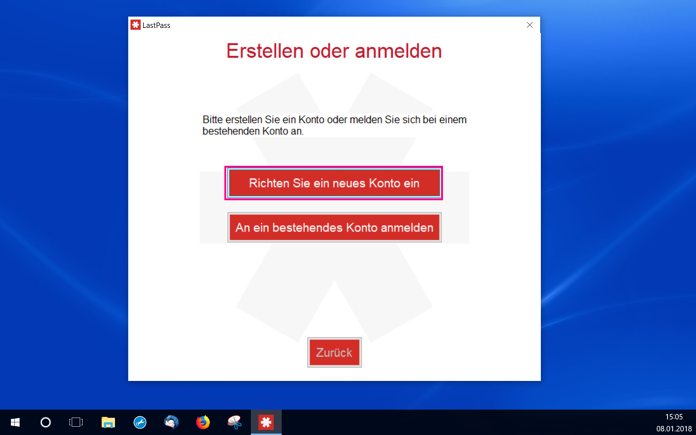Screen dimensions: 696x435
Task: Open the Windows Start menu
Action: point(16,422)
